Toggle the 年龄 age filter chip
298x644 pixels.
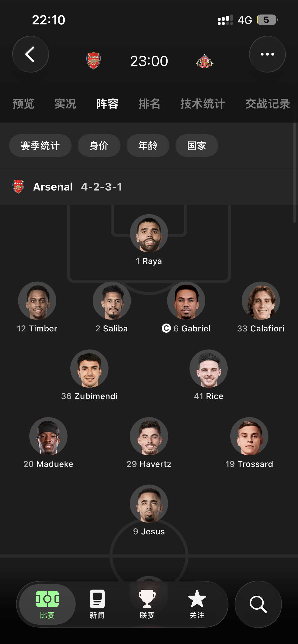coord(148,145)
